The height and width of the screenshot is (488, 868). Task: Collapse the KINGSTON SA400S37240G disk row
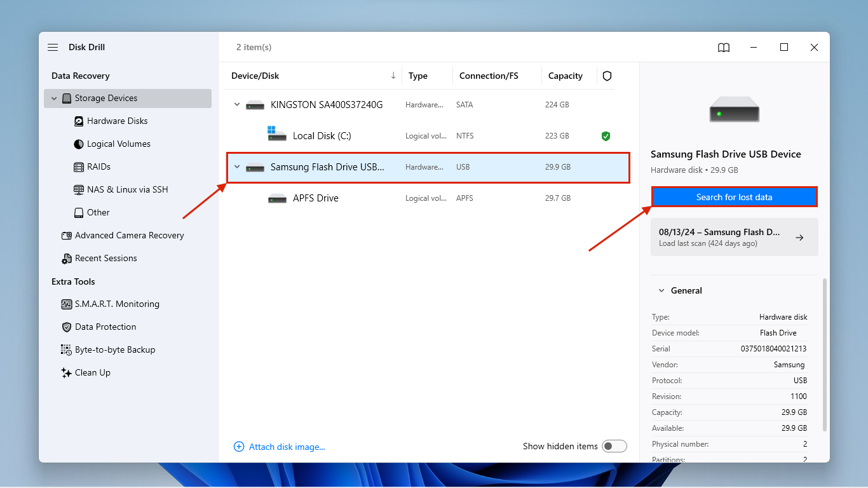[237, 104]
